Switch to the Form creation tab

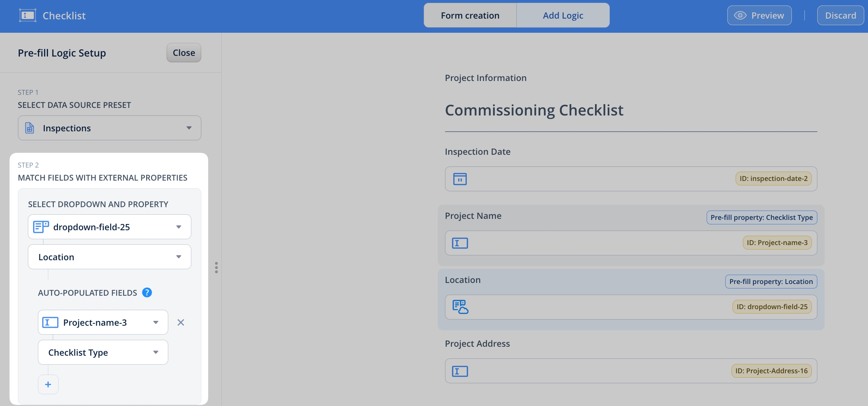(x=470, y=16)
